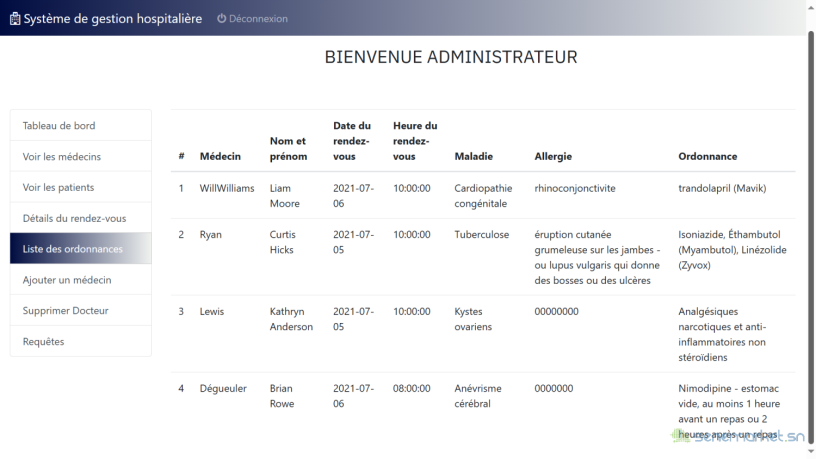The image size is (816, 459).
Task: Open Détails du rendez-vous sidebar item
Action: pos(81,218)
